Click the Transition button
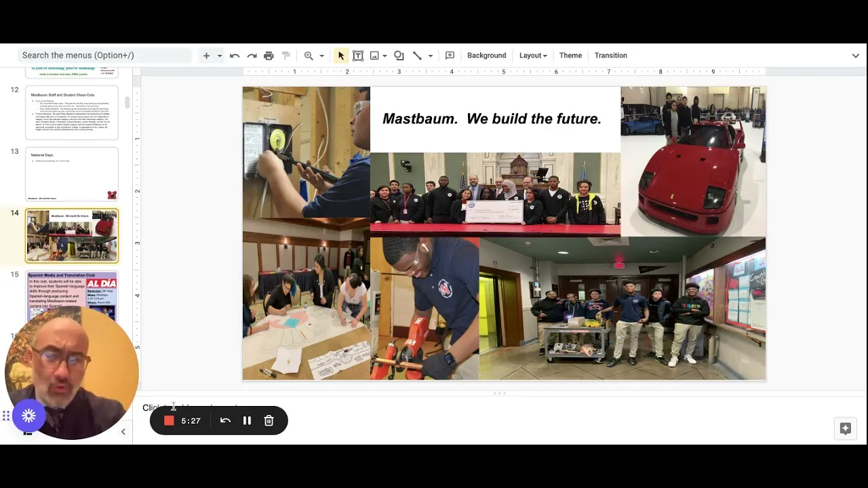 click(x=610, y=56)
